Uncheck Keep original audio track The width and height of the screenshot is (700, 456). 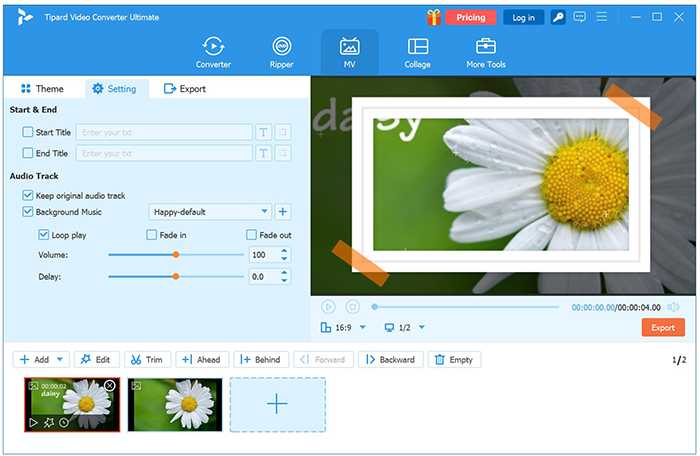[x=28, y=195]
